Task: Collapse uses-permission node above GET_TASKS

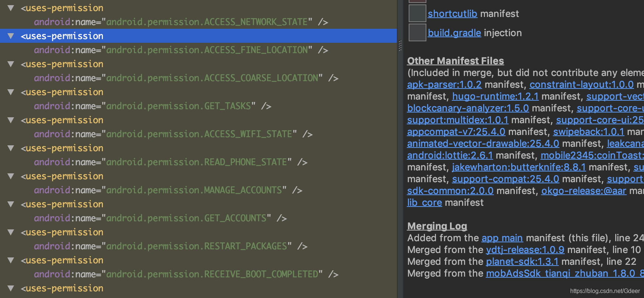Action: (11, 92)
